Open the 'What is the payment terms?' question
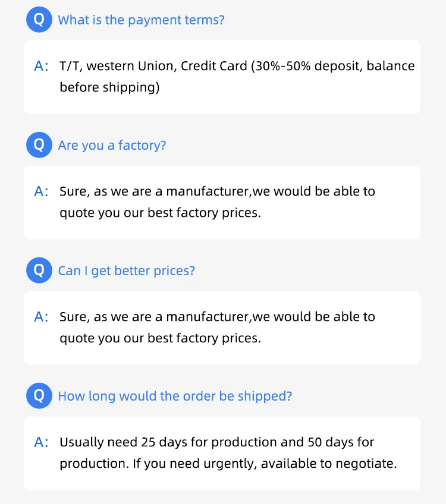Viewport: 446px width, 504px height. click(x=141, y=20)
